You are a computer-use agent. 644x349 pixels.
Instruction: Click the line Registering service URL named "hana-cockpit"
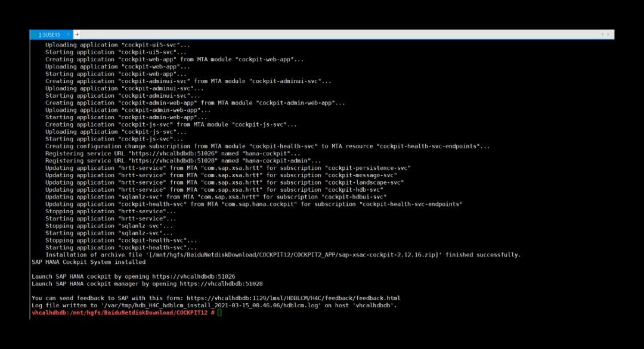click(x=172, y=154)
